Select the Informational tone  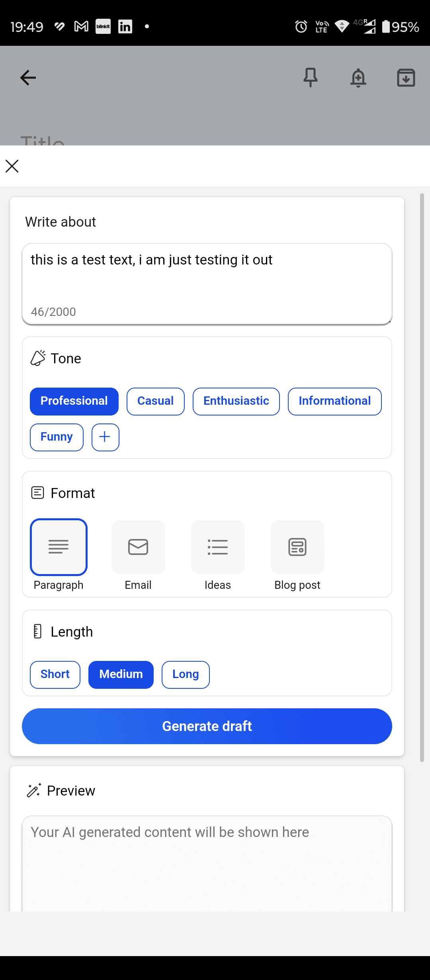coord(334,401)
